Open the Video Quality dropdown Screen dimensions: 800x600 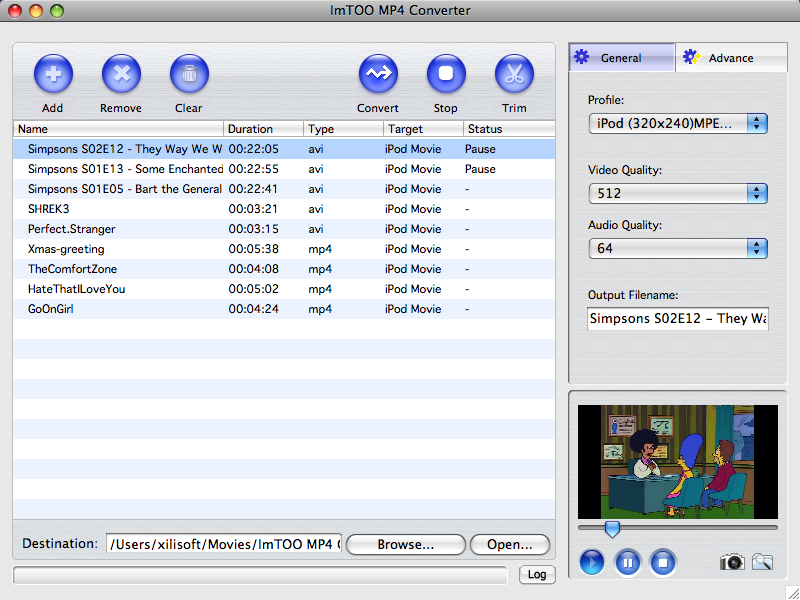(x=678, y=193)
